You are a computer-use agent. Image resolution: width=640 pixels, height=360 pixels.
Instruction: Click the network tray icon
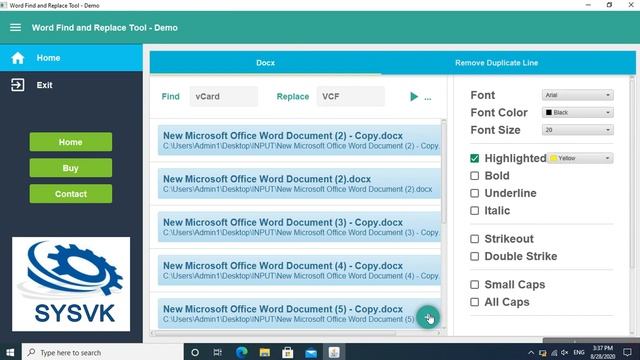554,353
